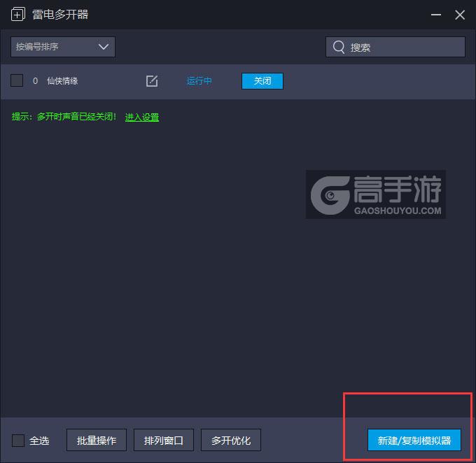476x463 pixels.
Task: Click the 批量操作 button
Action: (x=97, y=440)
